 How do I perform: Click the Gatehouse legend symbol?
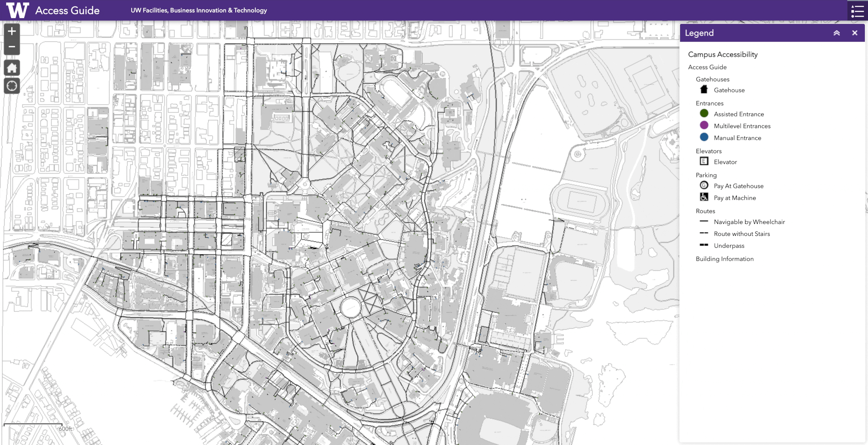(x=704, y=90)
